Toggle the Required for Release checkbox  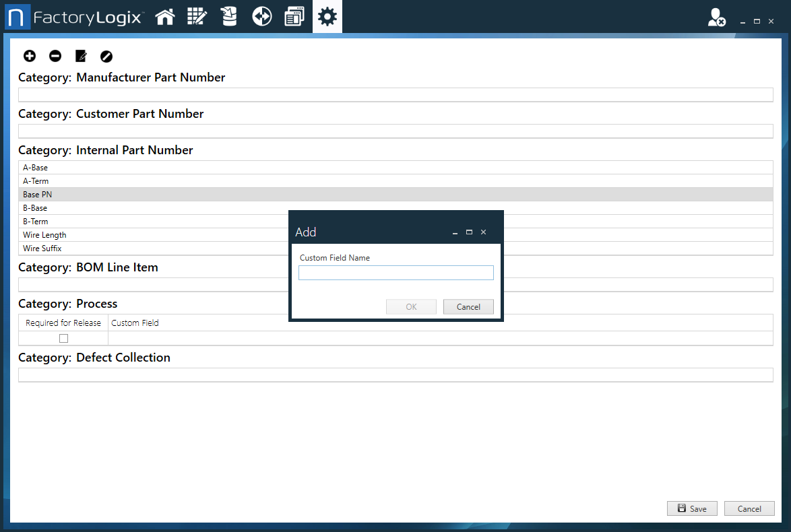63,338
